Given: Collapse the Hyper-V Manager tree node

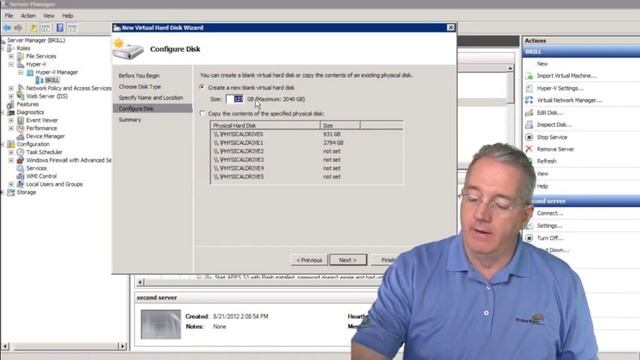Looking at the screenshot, I should coord(21,72).
